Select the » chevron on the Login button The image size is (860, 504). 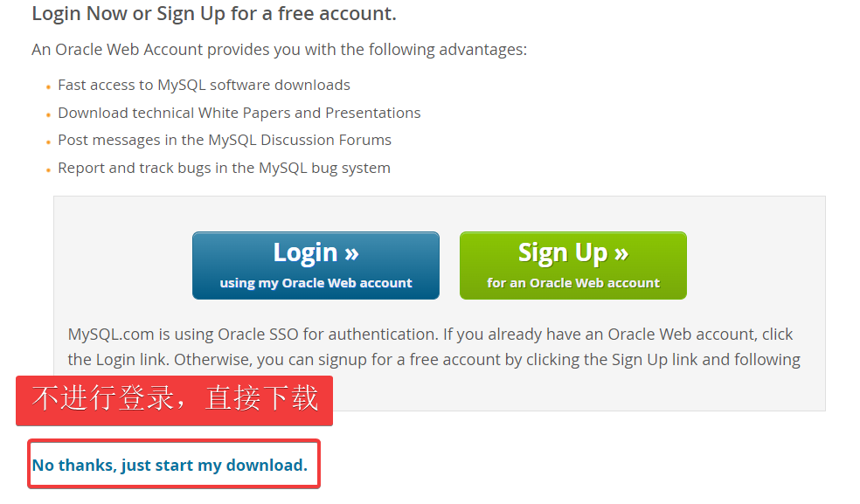pos(351,253)
